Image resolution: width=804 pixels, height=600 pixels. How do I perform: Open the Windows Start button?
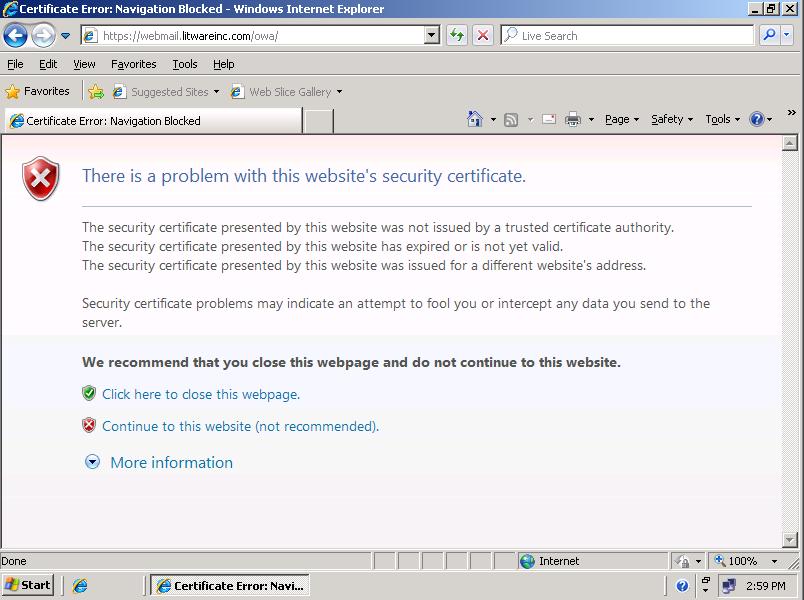click(x=28, y=585)
